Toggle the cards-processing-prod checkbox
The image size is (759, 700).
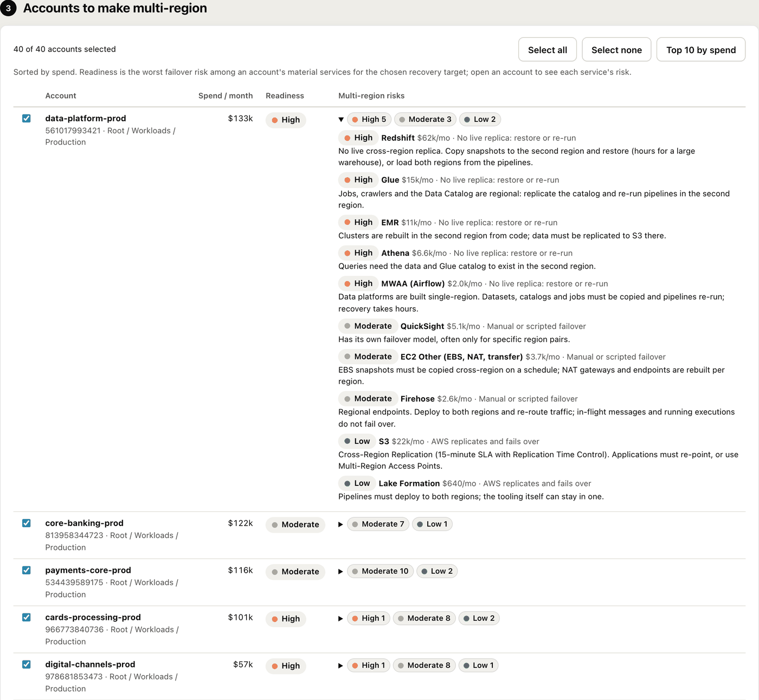pos(26,617)
